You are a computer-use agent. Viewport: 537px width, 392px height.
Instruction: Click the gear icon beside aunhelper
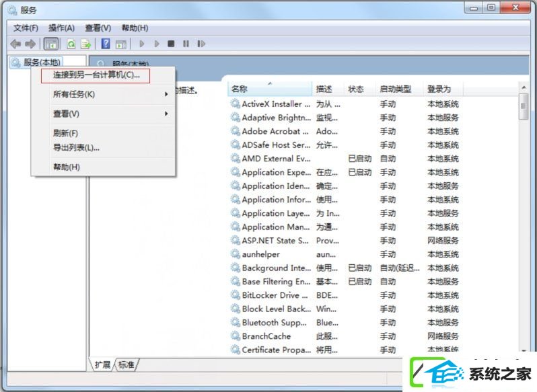(x=236, y=254)
